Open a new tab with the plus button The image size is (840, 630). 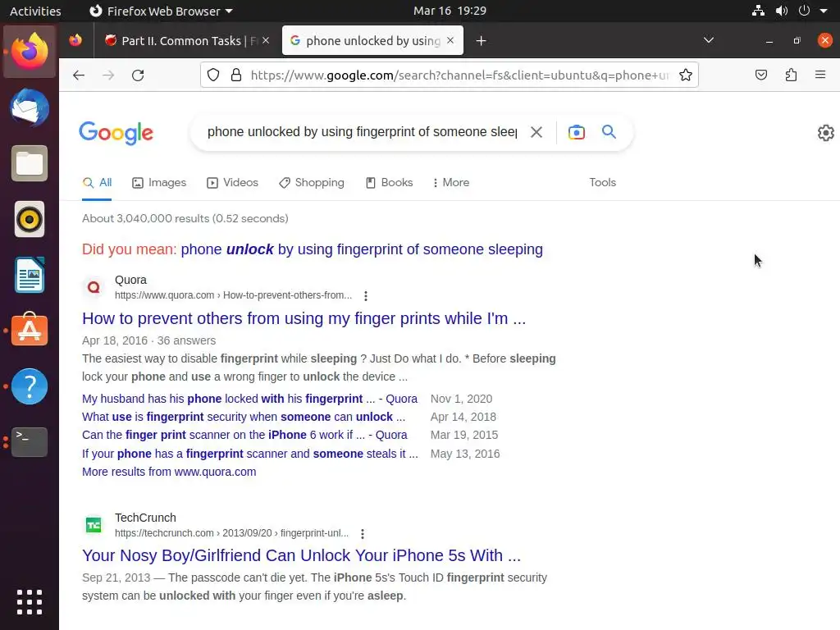tap(481, 41)
